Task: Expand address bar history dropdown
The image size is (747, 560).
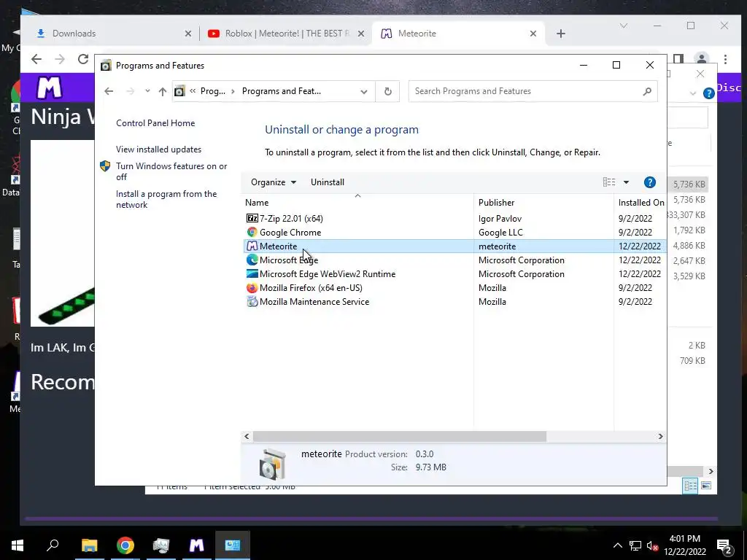Action: point(364,91)
